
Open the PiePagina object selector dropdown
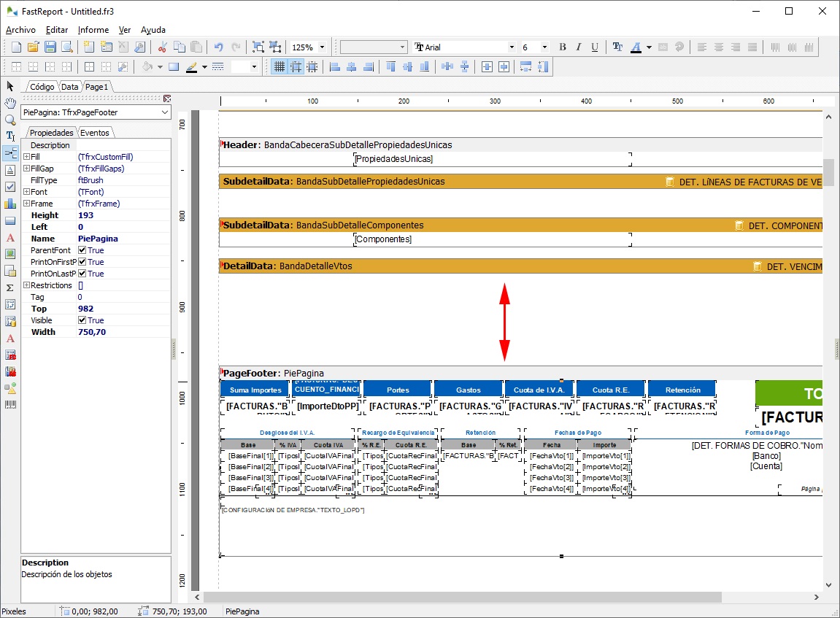coord(164,112)
